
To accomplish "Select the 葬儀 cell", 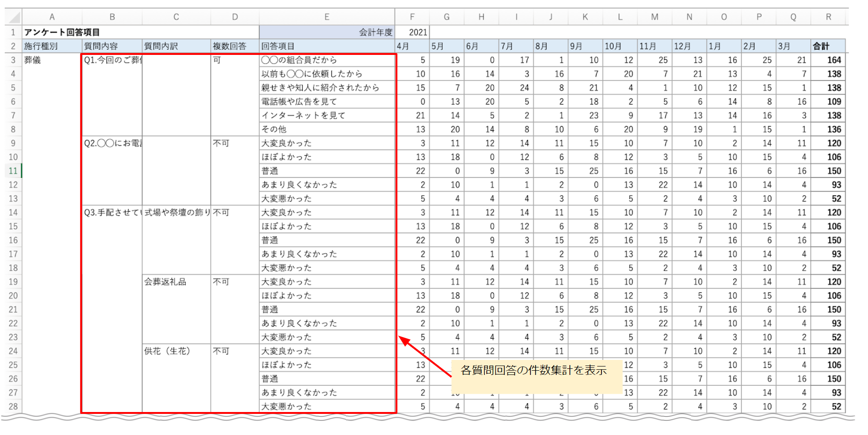I will [52, 60].
